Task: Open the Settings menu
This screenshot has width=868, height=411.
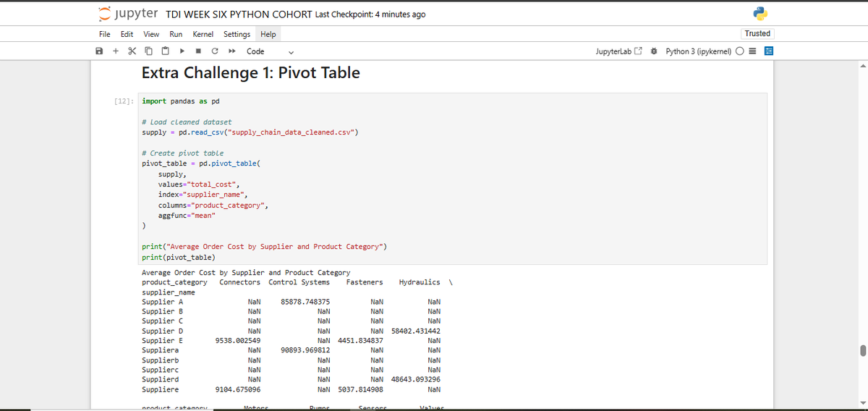Action: pyautogui.click(x=237, y=34)
